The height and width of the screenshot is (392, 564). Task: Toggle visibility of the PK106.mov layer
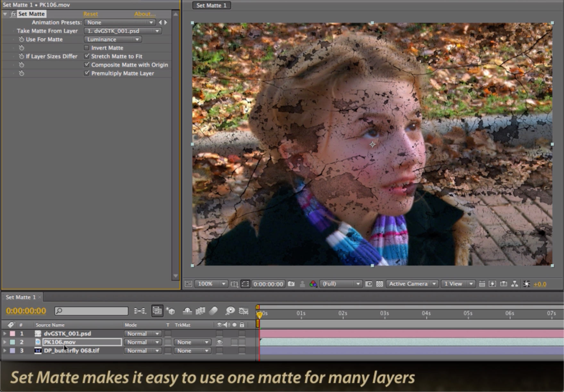coord(219,342)
